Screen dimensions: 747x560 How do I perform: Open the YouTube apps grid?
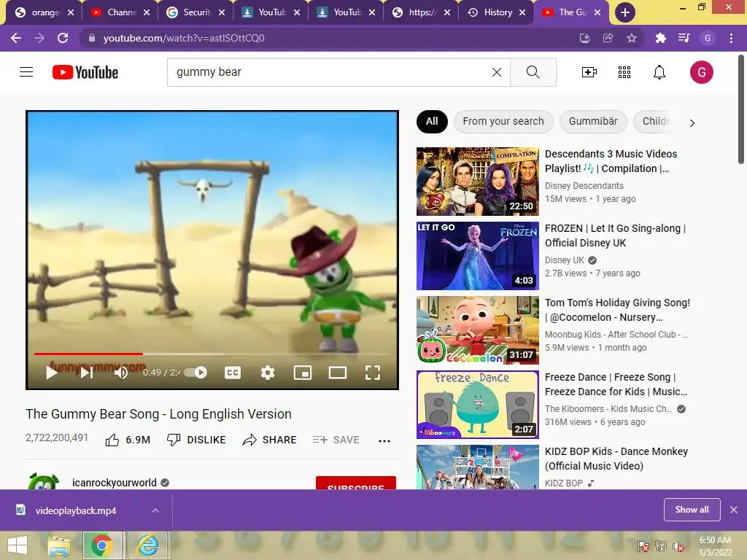click(x=624, y=72)
